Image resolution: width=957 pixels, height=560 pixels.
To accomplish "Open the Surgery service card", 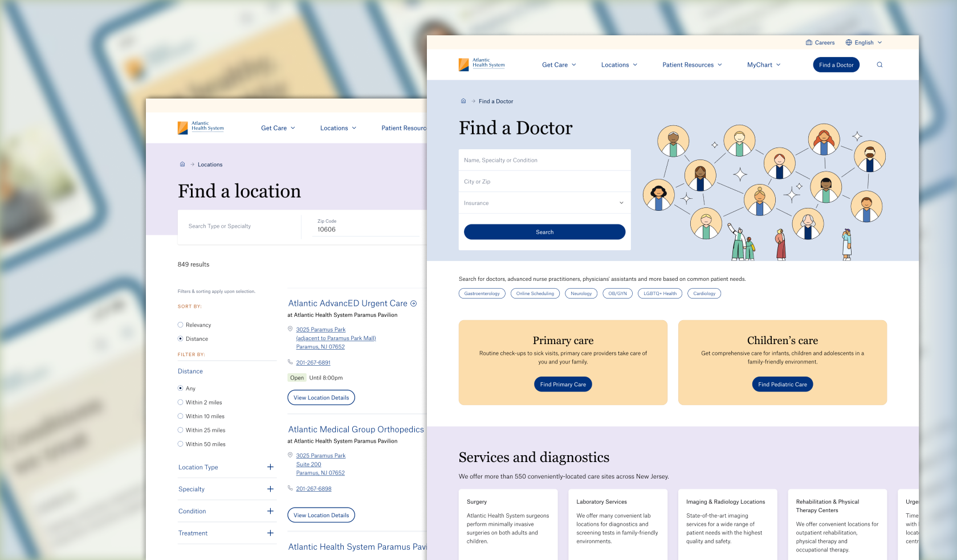I will [x=508, y=524].
